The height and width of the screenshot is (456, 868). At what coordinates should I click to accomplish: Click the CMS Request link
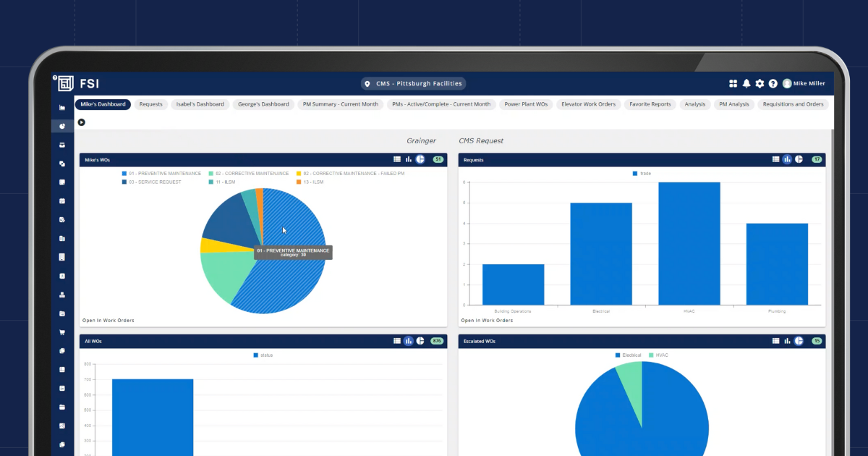[x=480, y=140]
